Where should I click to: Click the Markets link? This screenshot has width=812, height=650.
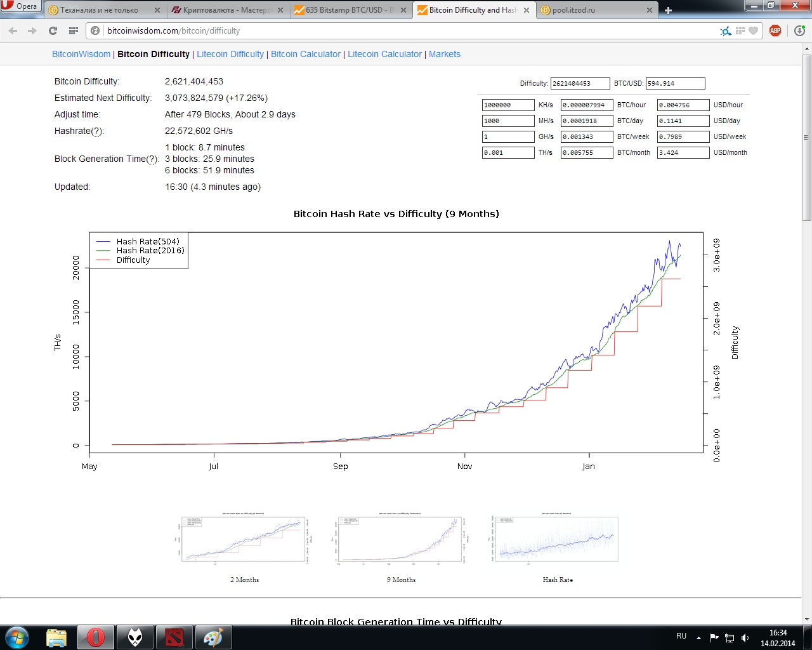pos(445,54)
